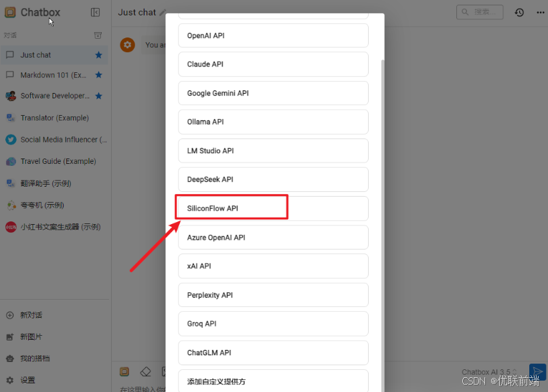Click the Travel Guide globe icon

coord(11,161)
